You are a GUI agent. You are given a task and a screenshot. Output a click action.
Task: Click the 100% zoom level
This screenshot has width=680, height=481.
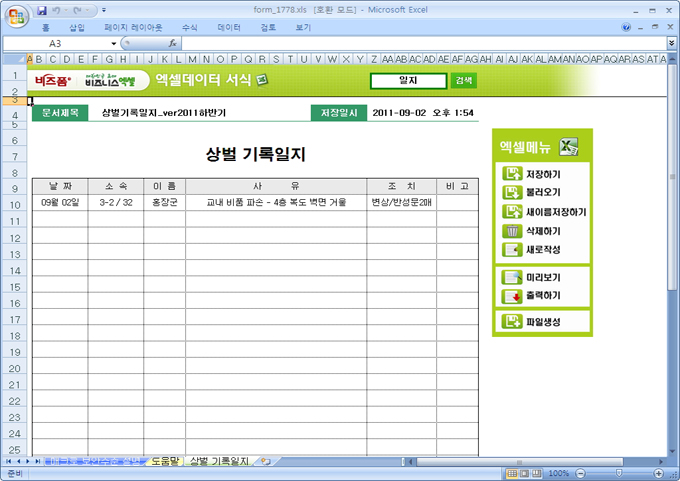(x=559, y=473)
